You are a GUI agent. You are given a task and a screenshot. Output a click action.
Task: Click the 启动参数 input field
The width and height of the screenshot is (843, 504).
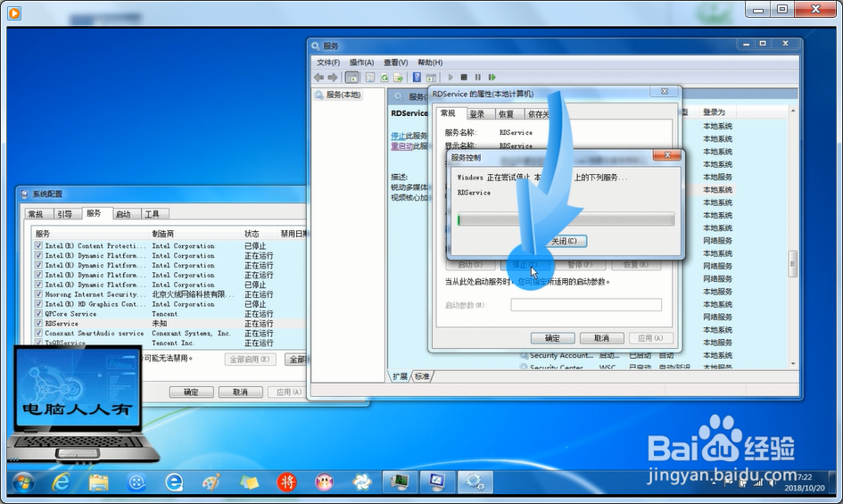[x=586, y=305]
